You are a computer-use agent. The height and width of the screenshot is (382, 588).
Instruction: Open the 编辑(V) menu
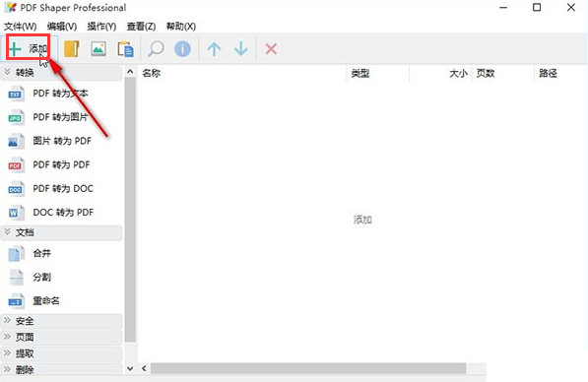pyautogui.click(x=62, y=27)
